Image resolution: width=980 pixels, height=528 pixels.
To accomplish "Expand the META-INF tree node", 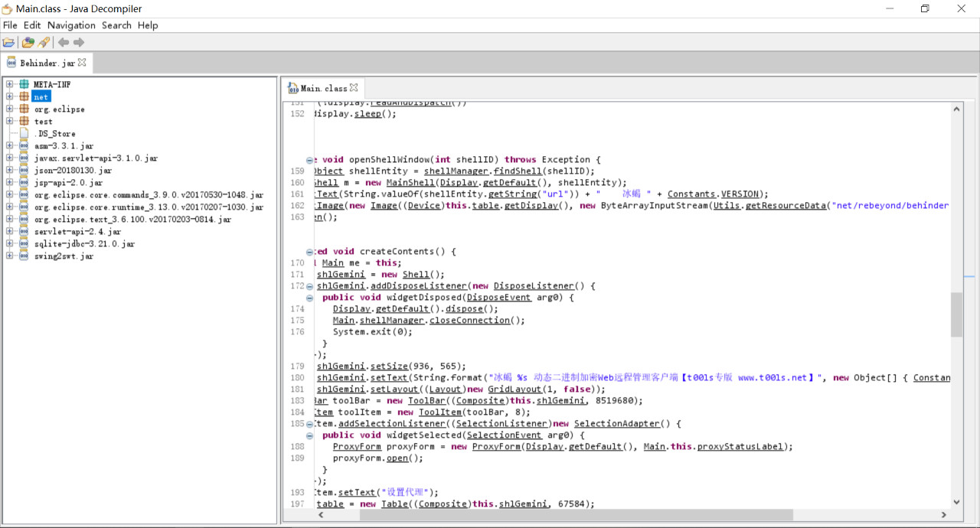I will 9,85.
